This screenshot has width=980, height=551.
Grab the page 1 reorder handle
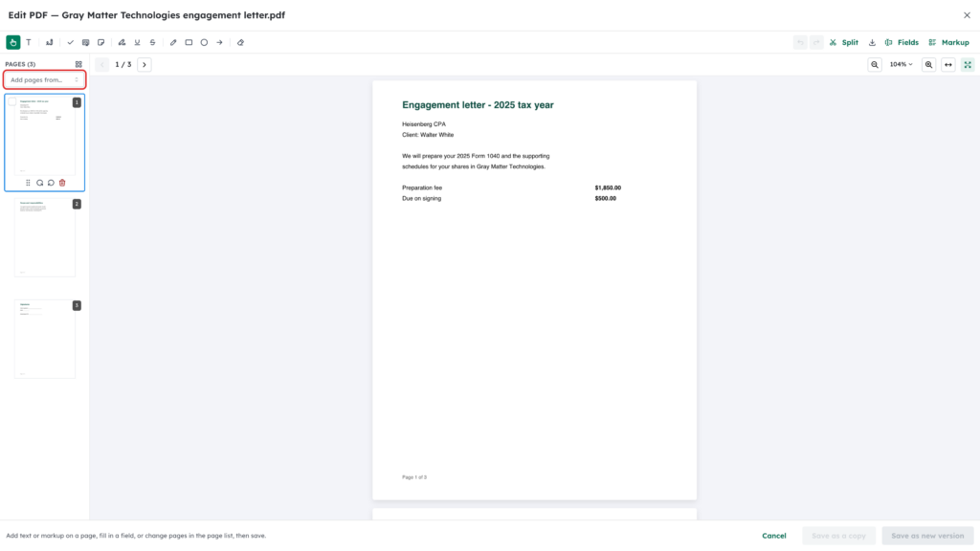[x=28, y=183]
